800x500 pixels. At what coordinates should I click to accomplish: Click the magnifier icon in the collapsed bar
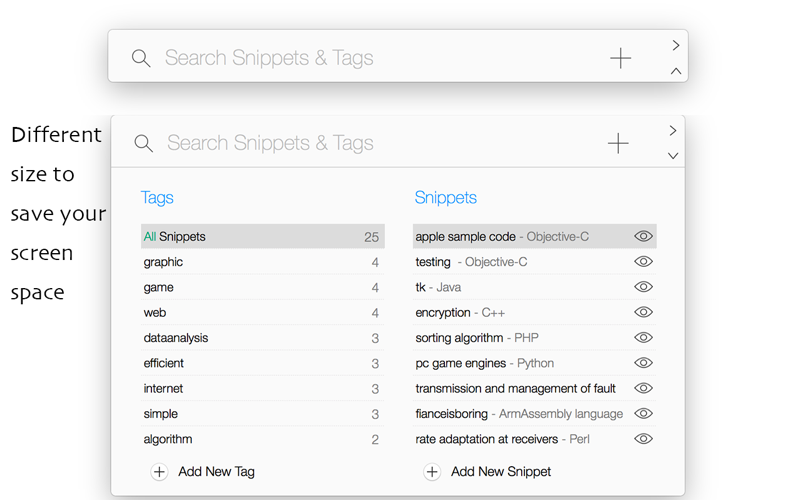pos(141,58)
